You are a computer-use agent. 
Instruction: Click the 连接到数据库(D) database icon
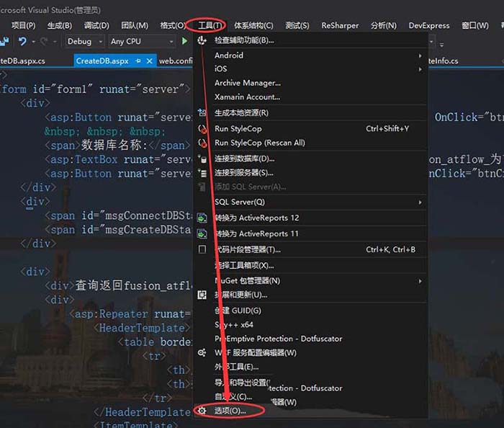point(202,159)
